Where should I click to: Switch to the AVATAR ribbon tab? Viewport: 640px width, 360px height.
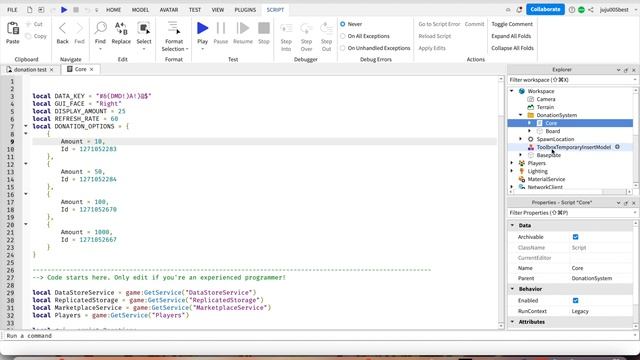point(169,9)
